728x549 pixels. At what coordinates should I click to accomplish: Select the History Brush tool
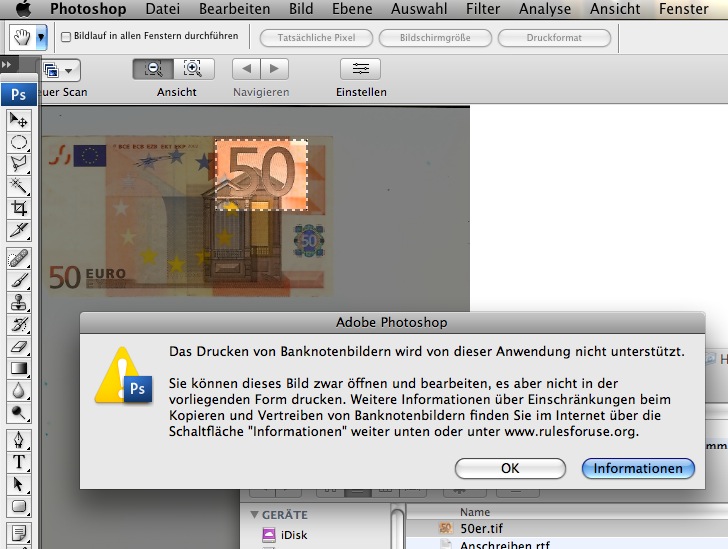(19, 324)
